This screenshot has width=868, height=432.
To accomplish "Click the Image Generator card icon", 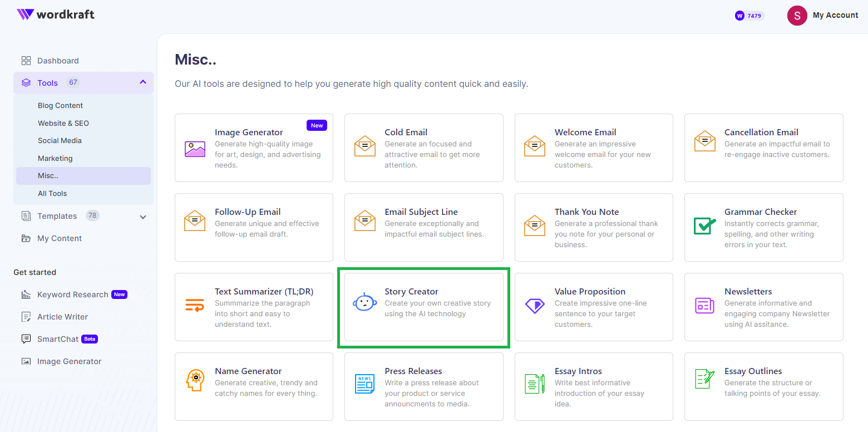I will pos(195,149).
